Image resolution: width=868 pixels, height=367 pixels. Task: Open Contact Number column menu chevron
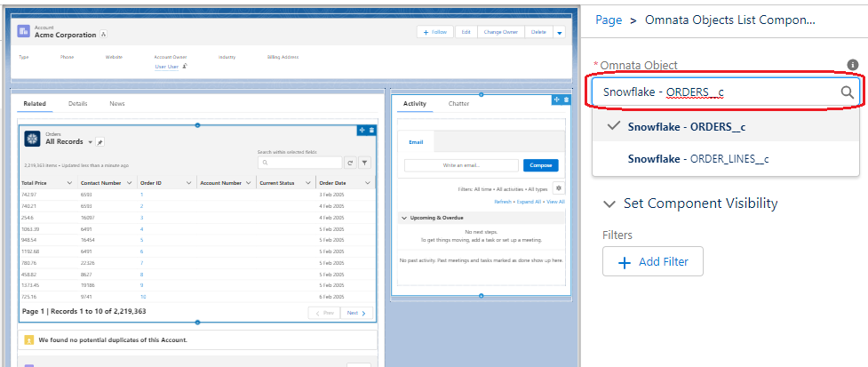pyautogui.click(x=129, y=183)
